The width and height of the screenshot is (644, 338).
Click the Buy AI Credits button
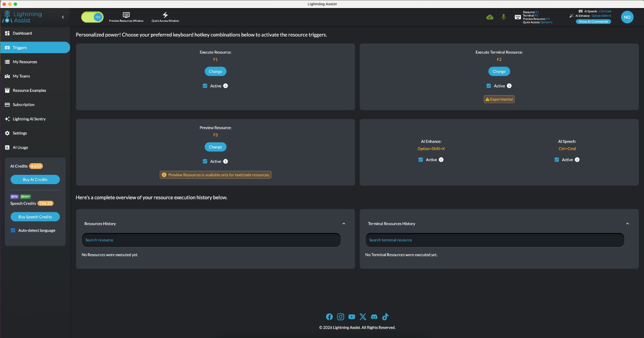click(x=35, y=180)
